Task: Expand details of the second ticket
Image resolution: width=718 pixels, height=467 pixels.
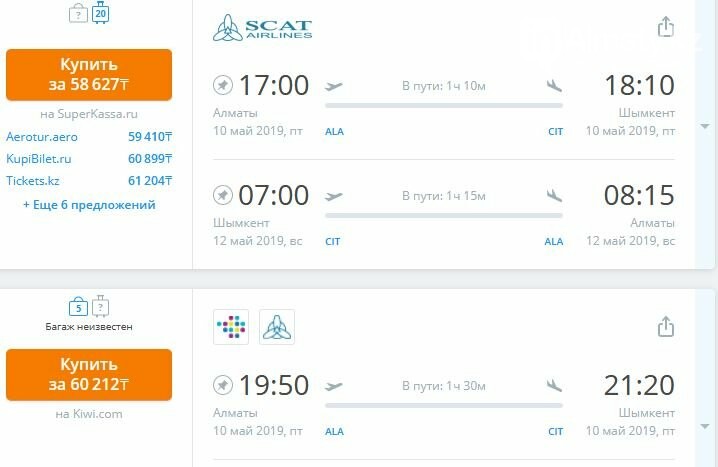Action: (705, 426)
